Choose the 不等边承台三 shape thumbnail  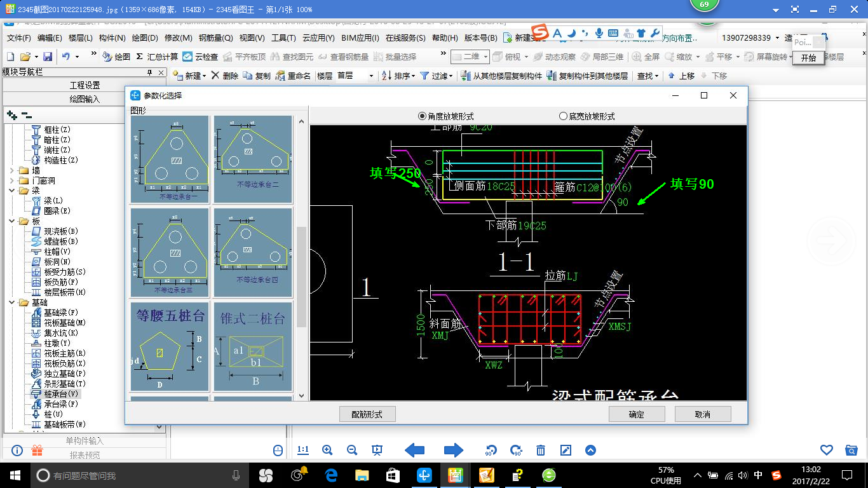(x=170, y=252)
